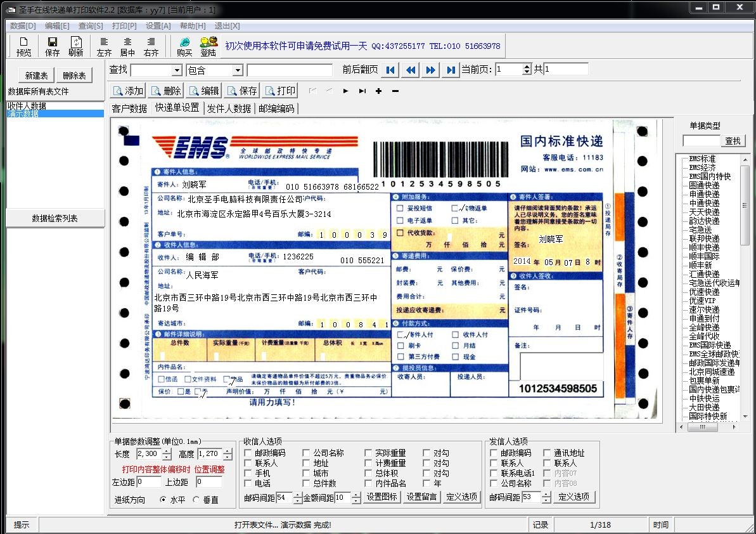
Task: Apply 左齐 left alignment
Action: pos(104,46)
